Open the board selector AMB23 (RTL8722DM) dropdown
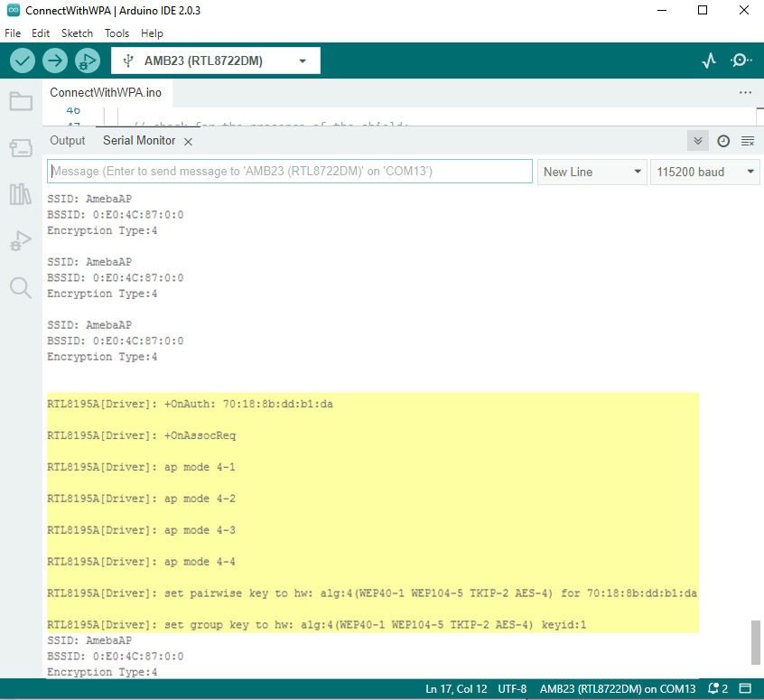Image resolution: width=764 pixels, height=700 pixels. point(216,61)
